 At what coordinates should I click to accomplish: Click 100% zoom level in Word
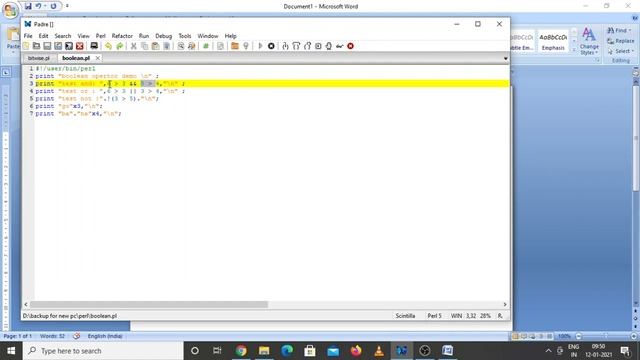(564, 336)
